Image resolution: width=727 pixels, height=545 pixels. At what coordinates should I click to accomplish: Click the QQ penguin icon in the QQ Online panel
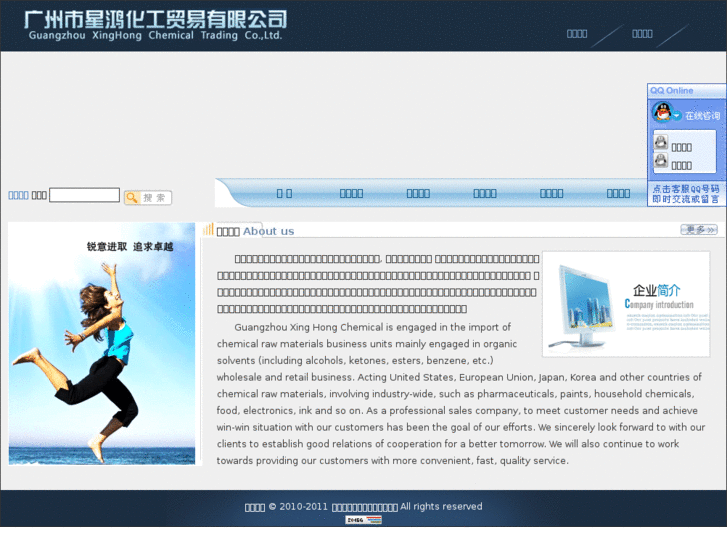click(x=662, y=112)
